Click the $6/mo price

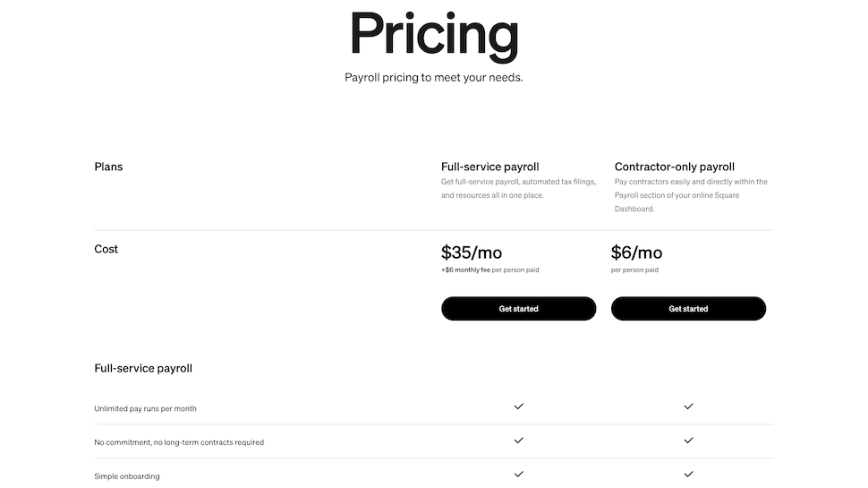coord(636,253)
